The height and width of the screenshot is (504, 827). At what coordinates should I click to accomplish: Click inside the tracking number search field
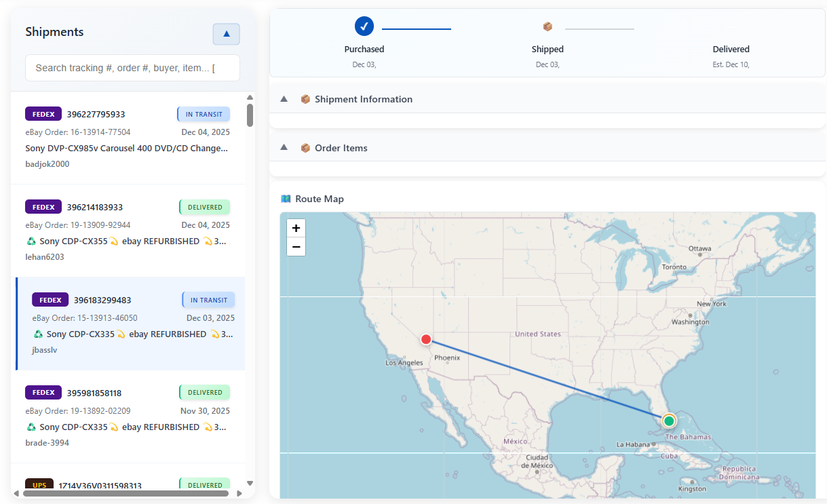[132, 68]
